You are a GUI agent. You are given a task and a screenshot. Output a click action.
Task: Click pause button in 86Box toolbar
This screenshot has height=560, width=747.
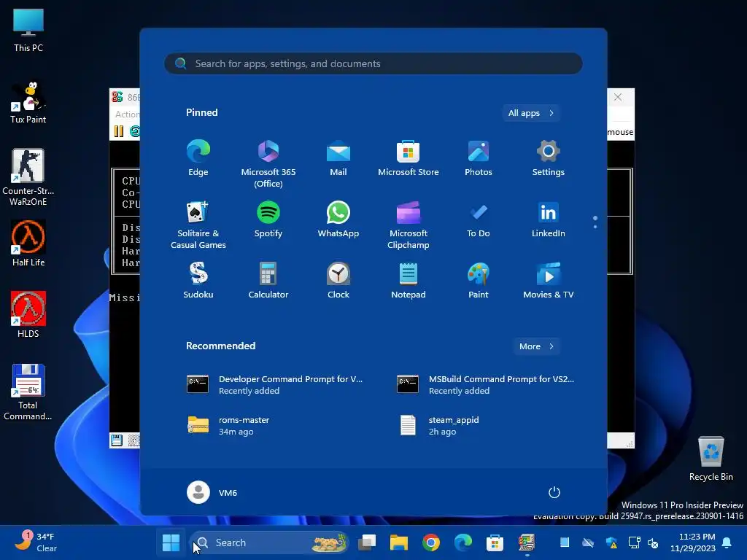[119, 131]
